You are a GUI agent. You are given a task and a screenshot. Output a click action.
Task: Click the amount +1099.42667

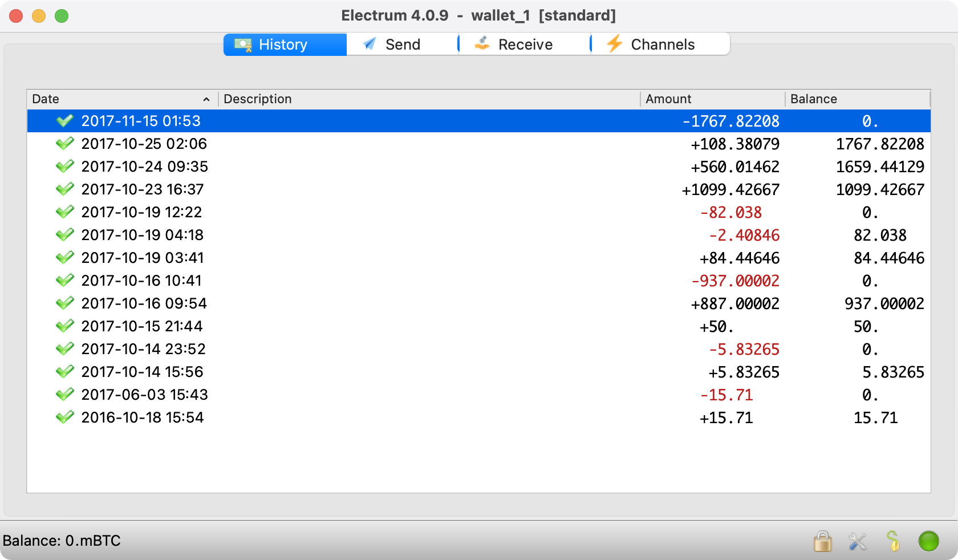[x=731, y=189]
